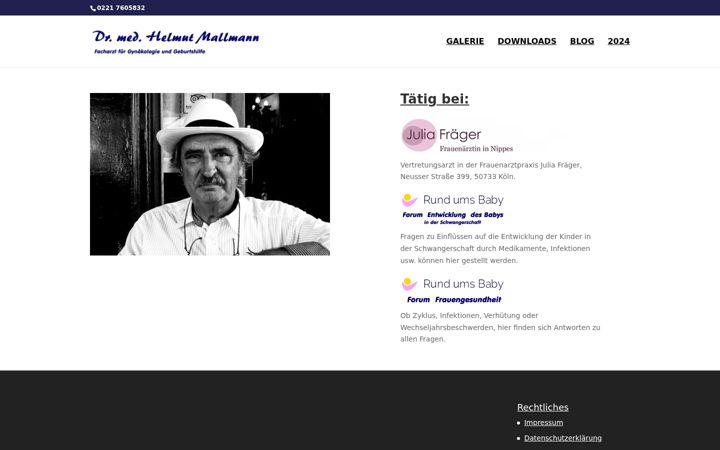Screen dimensions: 720x450
Task: Open Rund ums Baby Forum Frauengesundheit logo
Action: click(x=453, y=291)
